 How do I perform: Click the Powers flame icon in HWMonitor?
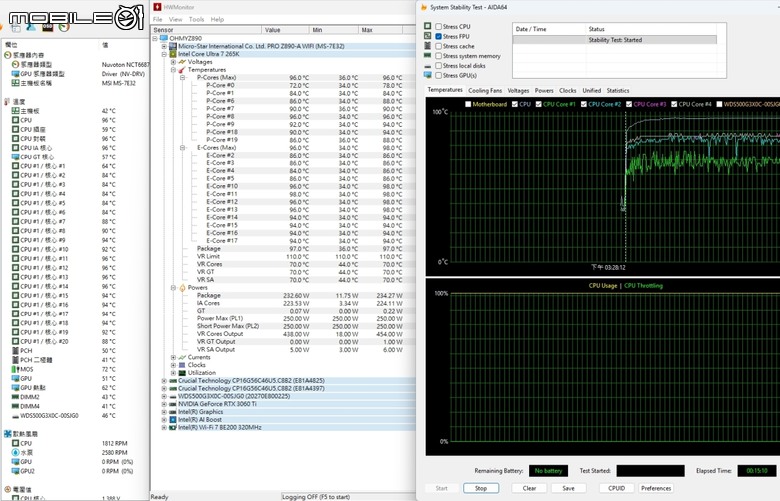[182, 288]
